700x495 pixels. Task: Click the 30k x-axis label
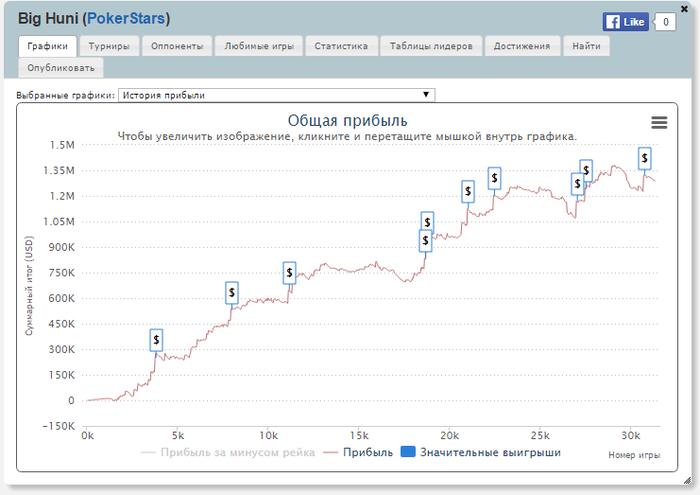tap(631, 436)
